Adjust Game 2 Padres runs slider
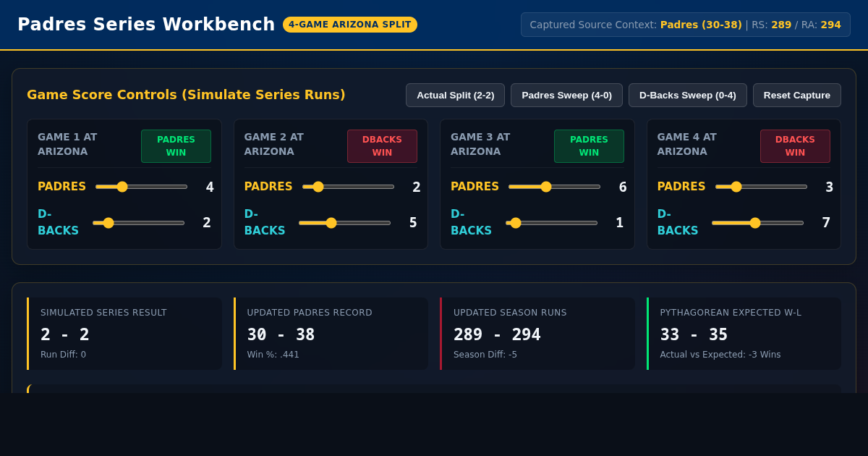Screen dimensions: 868x456 pos(348,187)
